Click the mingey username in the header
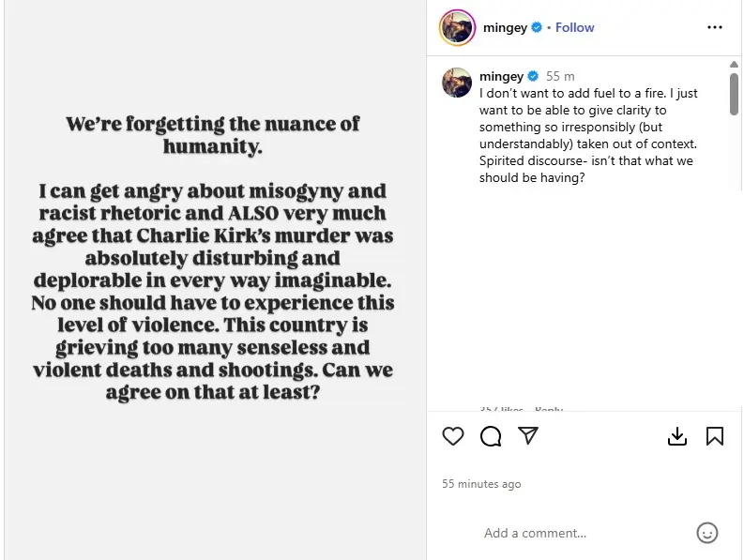The height and width of the screenshot is (560, 744). click(x=505, y=27)
